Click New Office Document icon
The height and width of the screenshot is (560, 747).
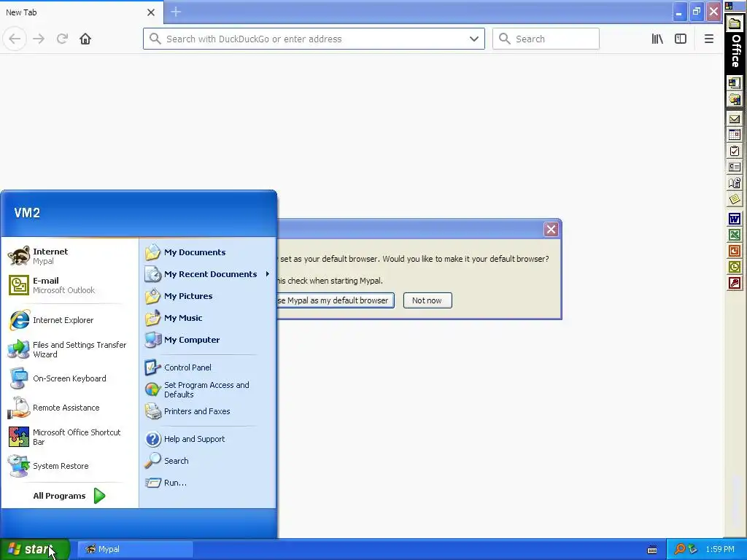[x=735, y=83]
